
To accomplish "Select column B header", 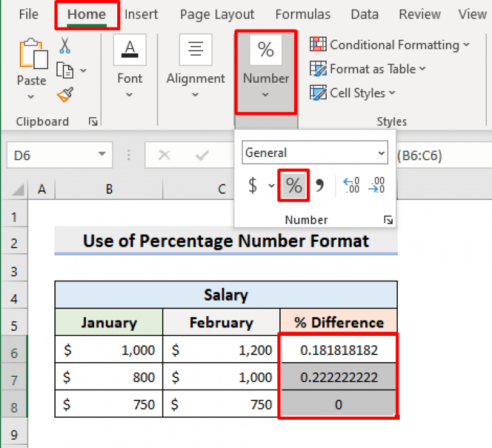I will (109, 189).
